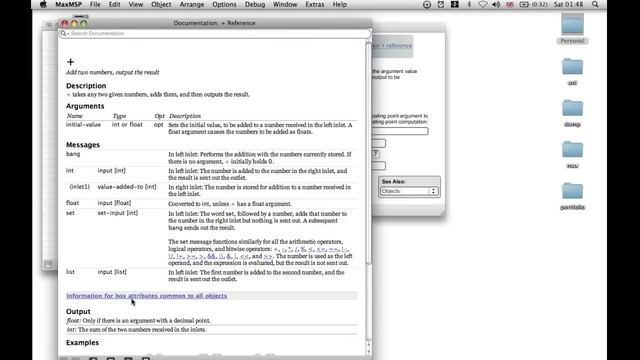Click the 'Description' heading

(x=86, y=86)
